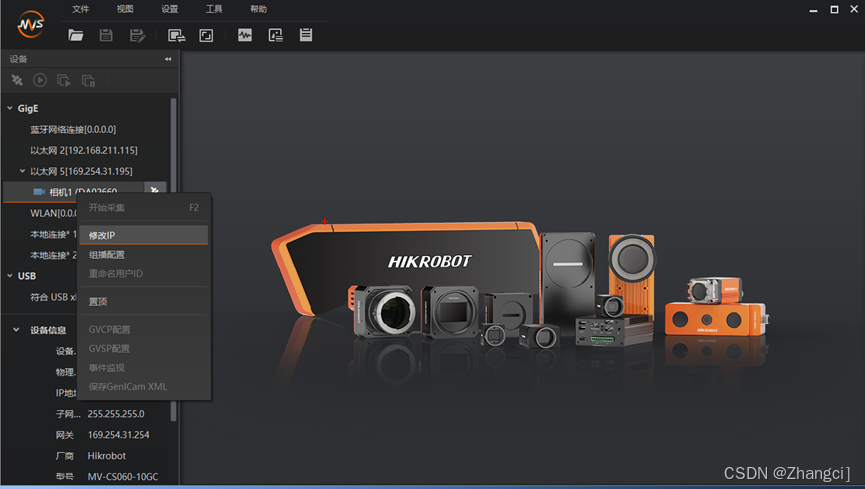Collapse the USB tree node
865x489 pixels.
[10, 275]
